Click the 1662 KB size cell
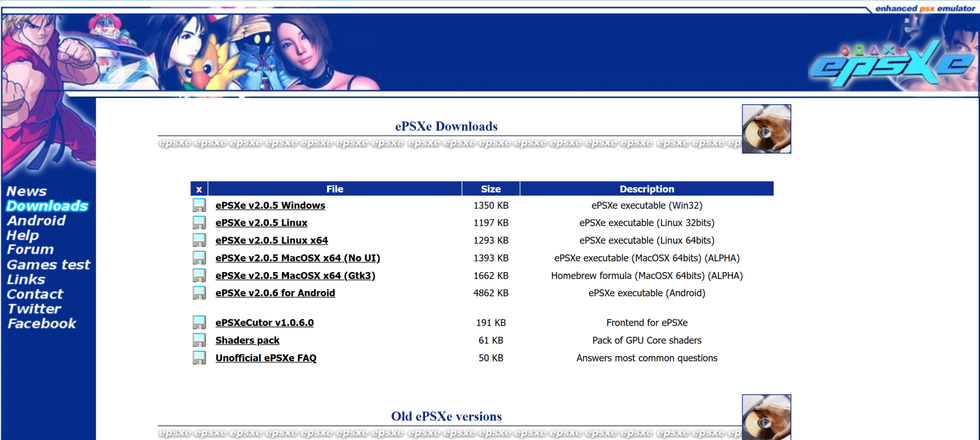Viewport: 980px width, 440px height. point(491,276)
